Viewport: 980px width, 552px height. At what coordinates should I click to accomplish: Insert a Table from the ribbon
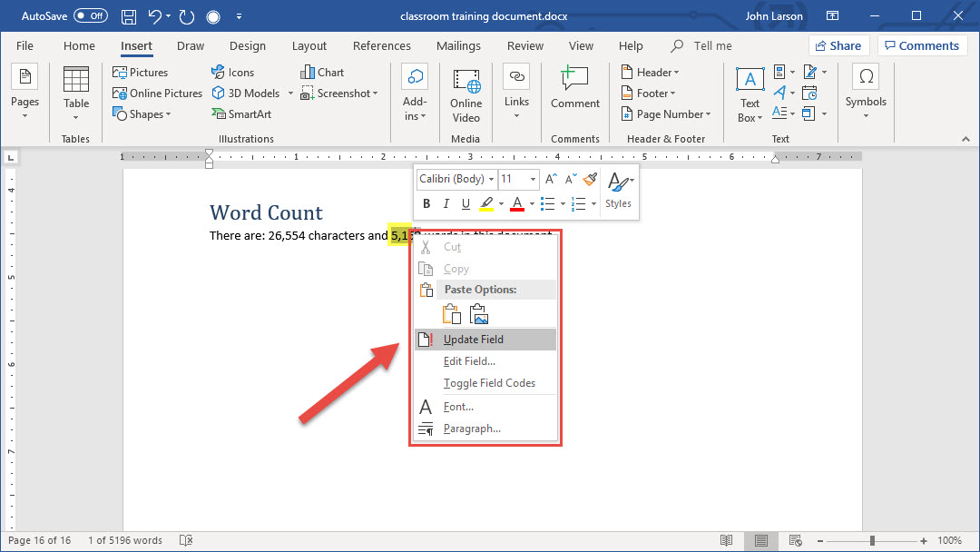[76, 91]
